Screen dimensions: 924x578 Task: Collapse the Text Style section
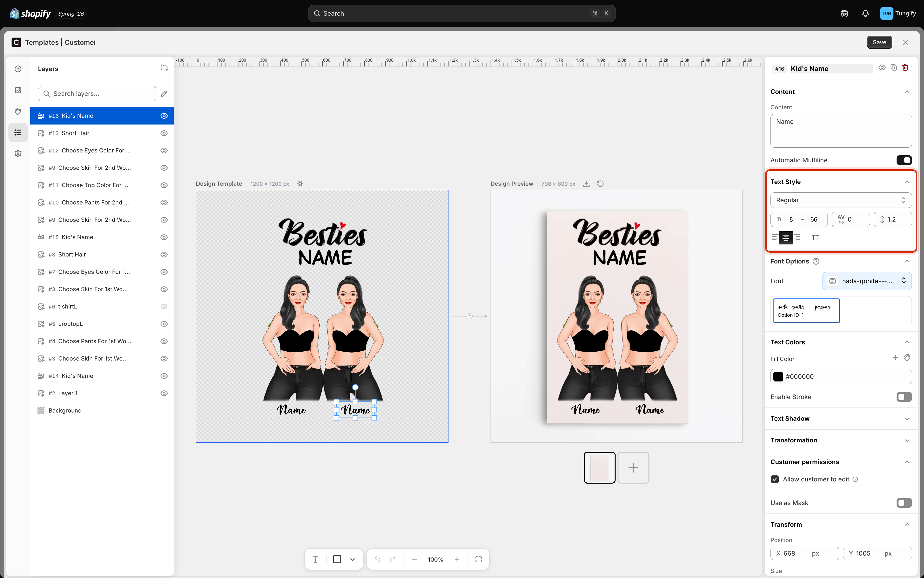point(907,182)
